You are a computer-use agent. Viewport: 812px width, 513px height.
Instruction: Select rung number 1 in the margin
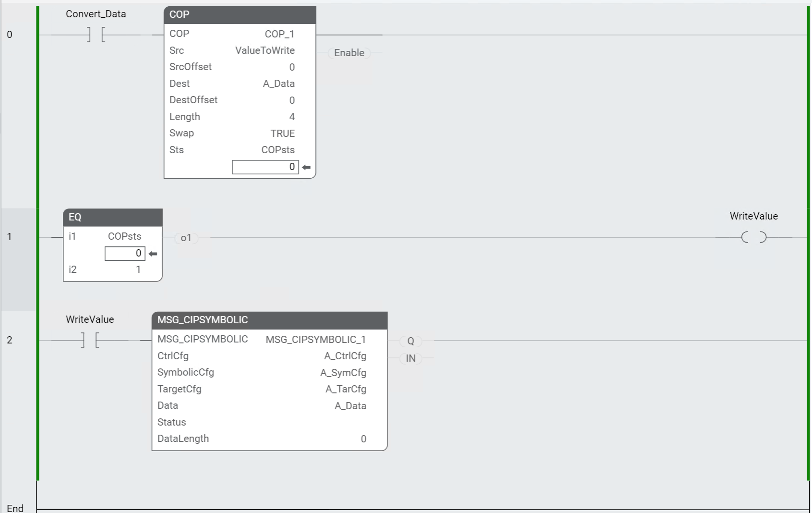point(10,237)
